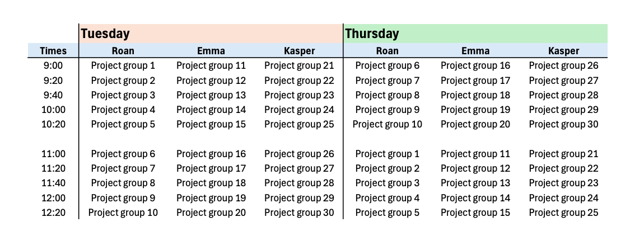
Task: Click the Thursday header cell
Action: (372, 34)
